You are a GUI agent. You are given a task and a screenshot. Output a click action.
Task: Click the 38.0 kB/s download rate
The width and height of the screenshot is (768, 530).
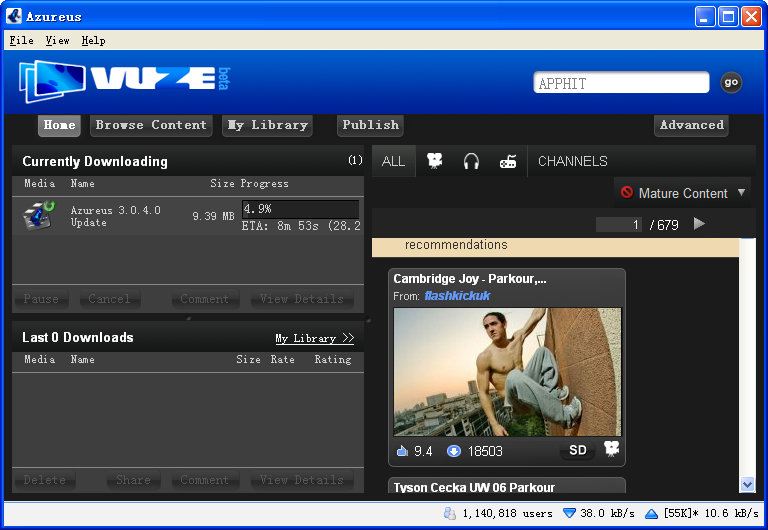pyautogui.click(x=607, y=513)
